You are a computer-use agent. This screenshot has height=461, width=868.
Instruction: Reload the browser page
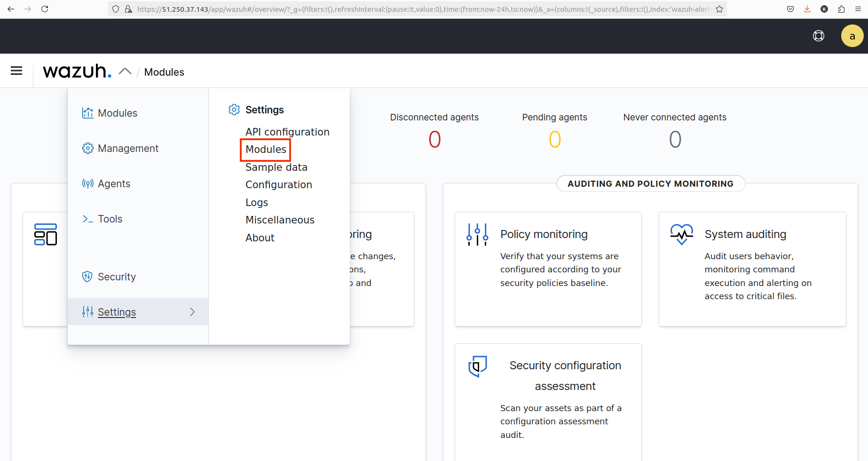click(x=45, y=9)
